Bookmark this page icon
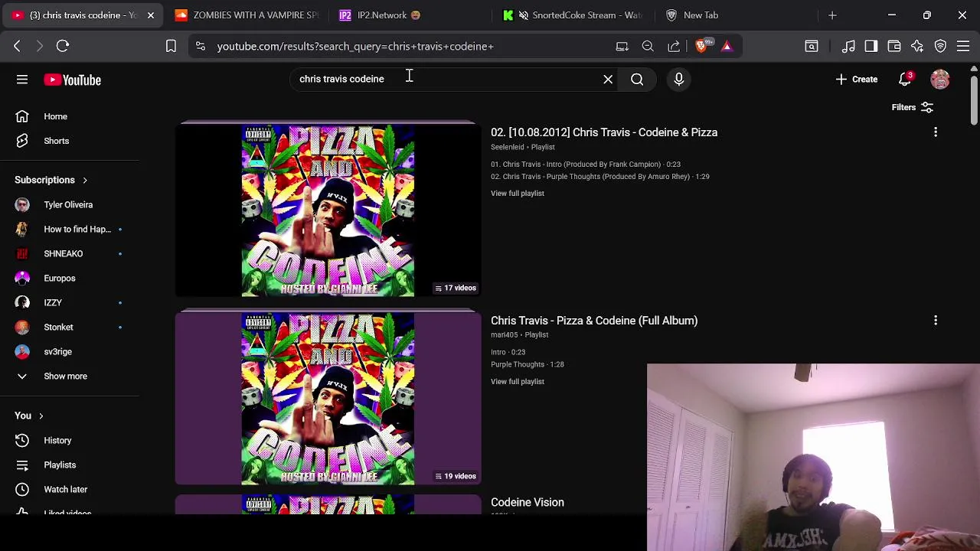 [171, 47]
